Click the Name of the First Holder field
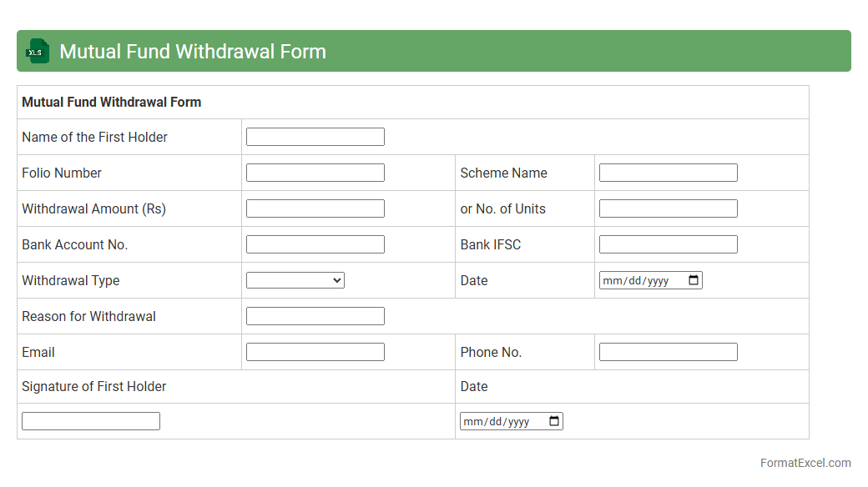This screenshot has width=868, height=487. [x=315, y=137]
